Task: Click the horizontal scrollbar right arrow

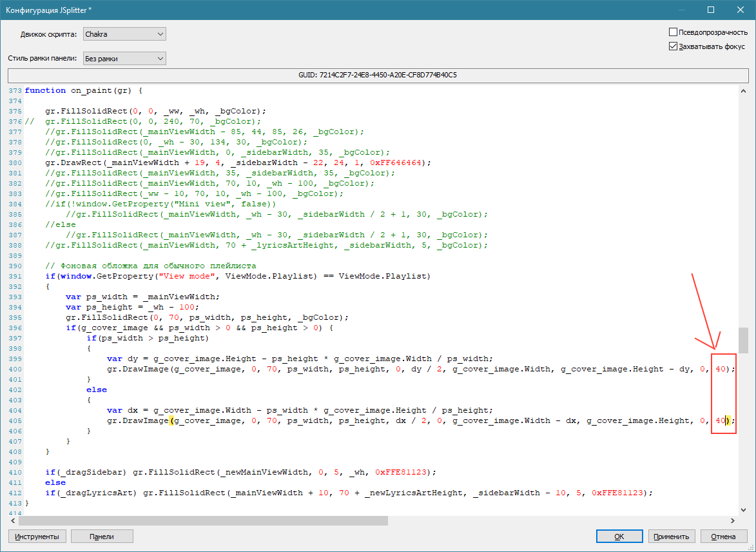Action: pyautogui.click(x=732, y=520)
